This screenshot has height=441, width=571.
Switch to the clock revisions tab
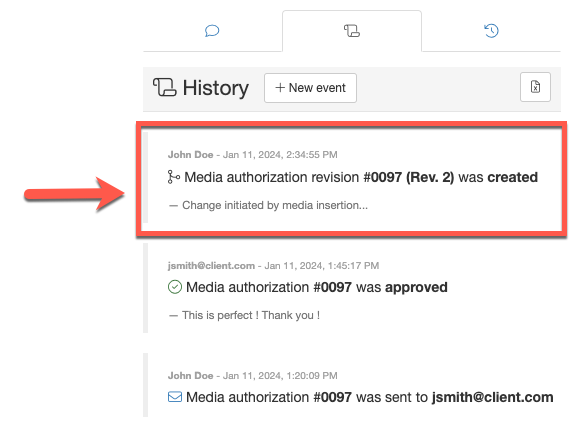(491, 31)
